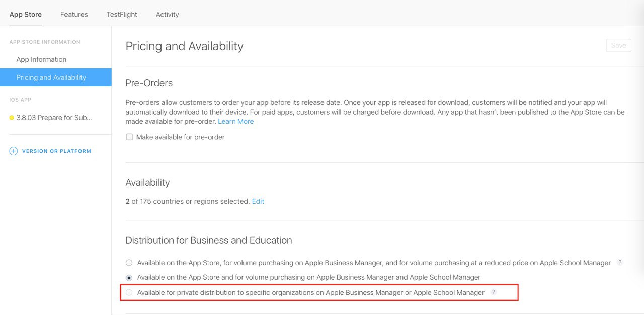Click the VERSION OR PLATFORM link

[x=56, y=151]
